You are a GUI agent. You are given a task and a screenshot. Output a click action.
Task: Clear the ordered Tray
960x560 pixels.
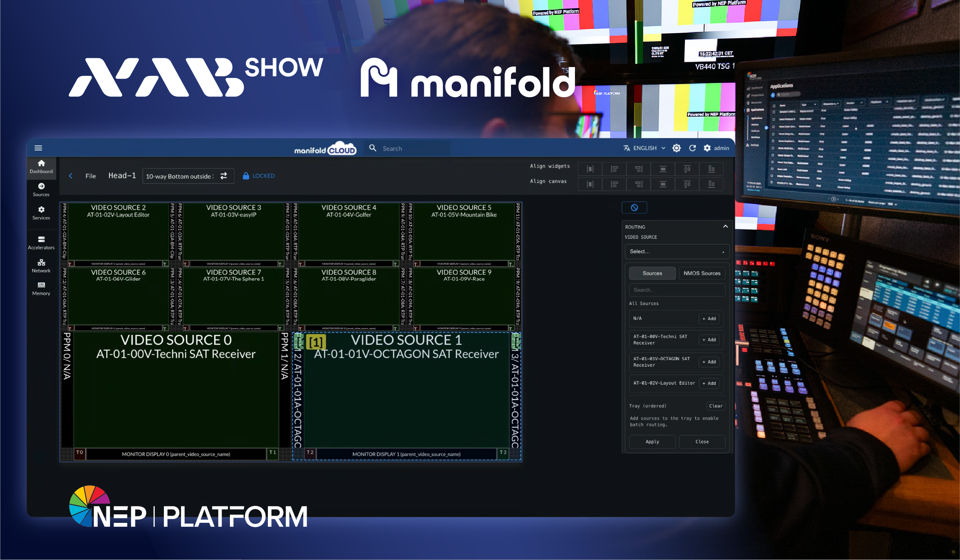[x=715, y=406]
